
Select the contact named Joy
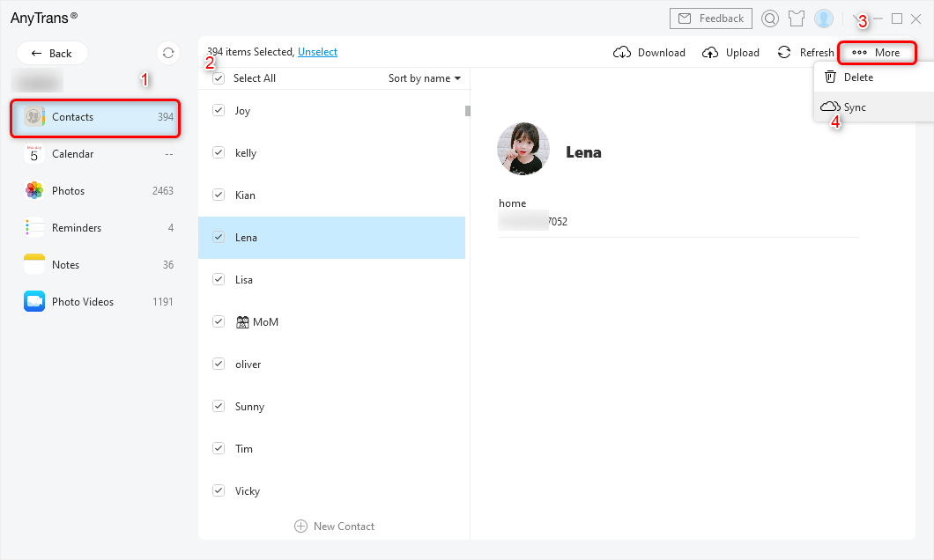pos(242,111)
